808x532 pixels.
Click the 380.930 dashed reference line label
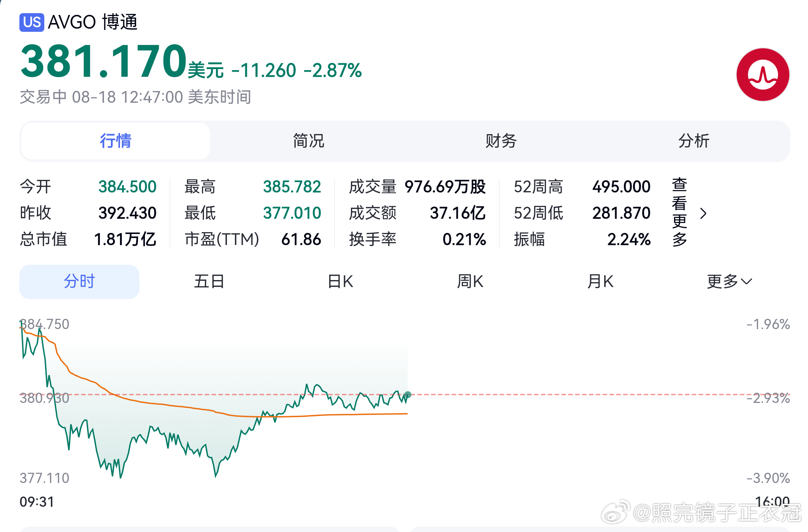(45, 398)
